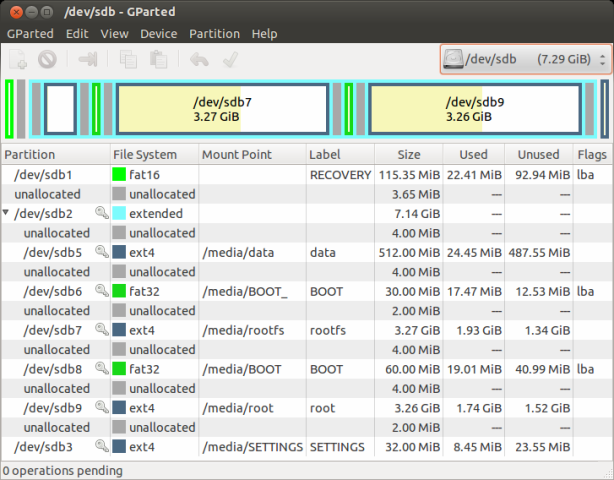This screenshot has height=480, width=614.
Task: Click the blue ext4 swatch in sdb7 row
Action: [x=119, y=330]
